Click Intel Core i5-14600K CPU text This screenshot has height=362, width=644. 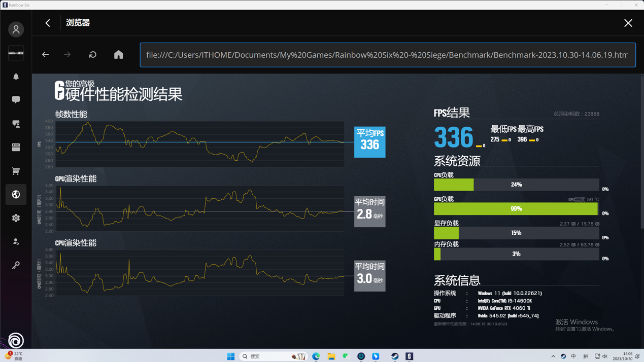tap(504, 301)
